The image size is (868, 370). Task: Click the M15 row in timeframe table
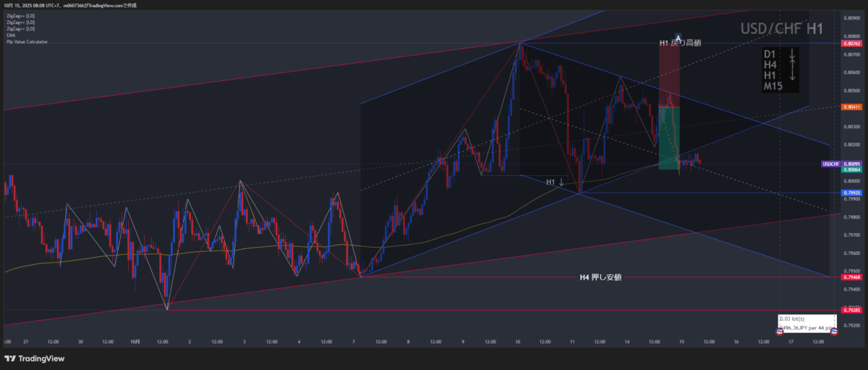(x=773, y=86)
